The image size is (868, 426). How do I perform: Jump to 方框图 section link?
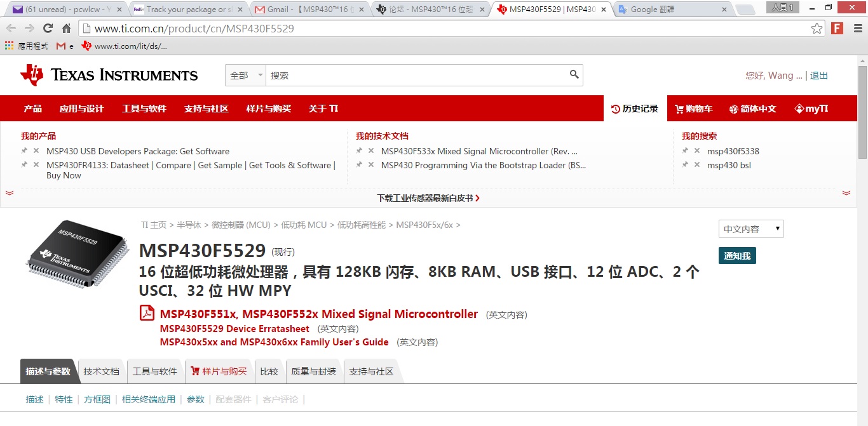click(x=97, y=399)
